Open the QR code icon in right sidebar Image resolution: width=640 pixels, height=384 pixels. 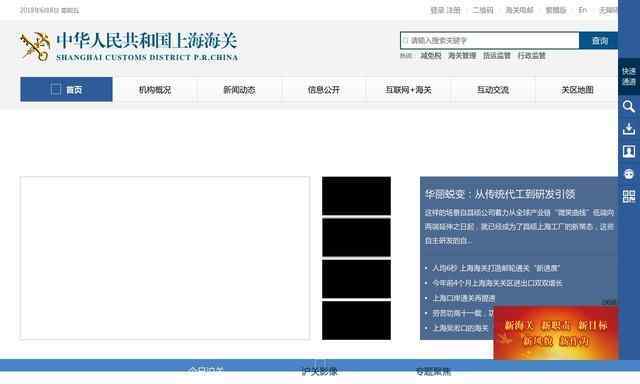pos(629,196)
